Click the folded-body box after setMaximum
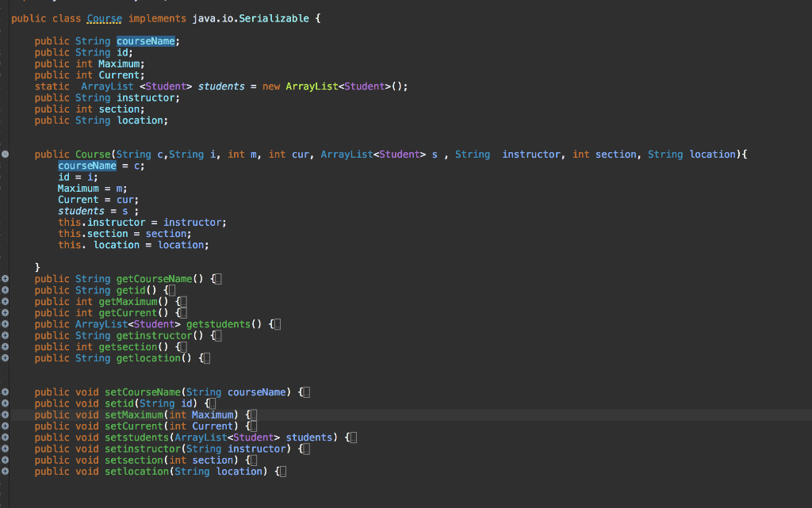 tap(253, 415)
